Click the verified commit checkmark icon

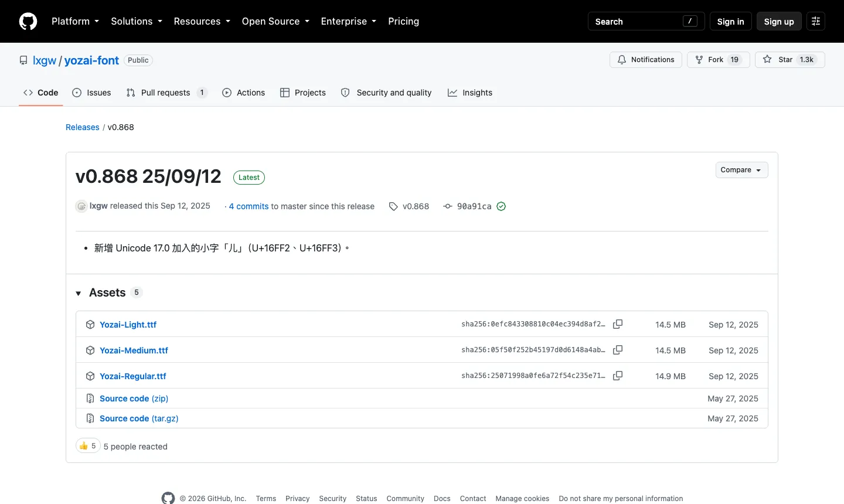click(x=501, y=206)
